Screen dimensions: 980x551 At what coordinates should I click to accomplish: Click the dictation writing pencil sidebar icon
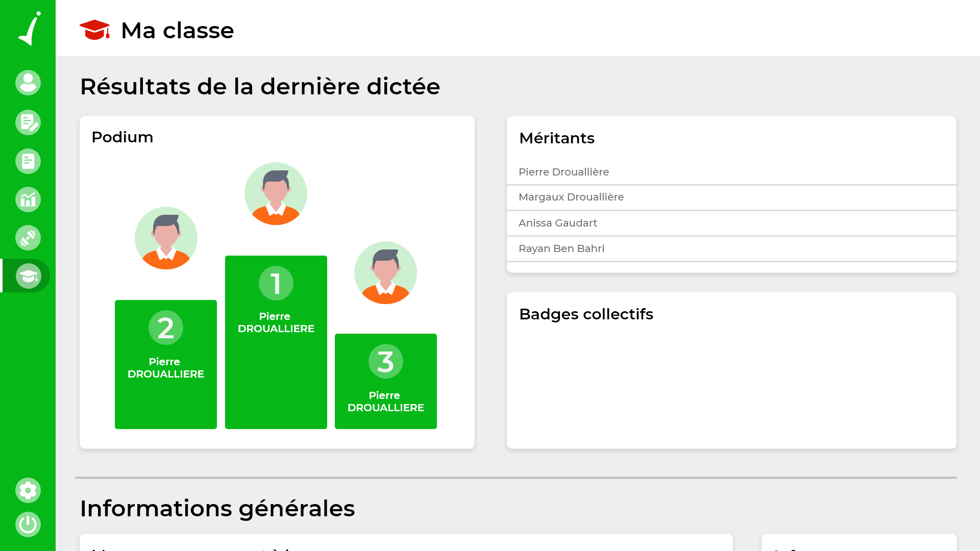[x=28, y=122]
